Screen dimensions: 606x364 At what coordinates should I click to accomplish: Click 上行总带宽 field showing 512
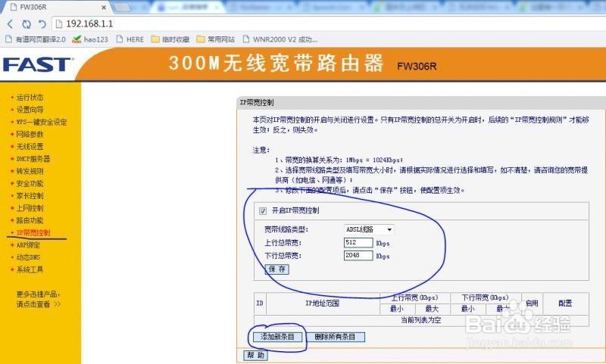click(358, 242)
